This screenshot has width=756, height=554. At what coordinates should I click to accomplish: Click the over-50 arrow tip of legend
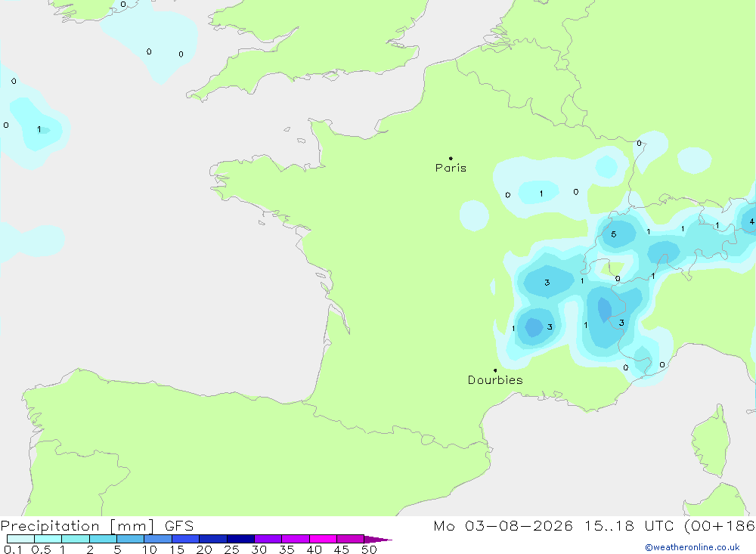(x=378, y=539)
